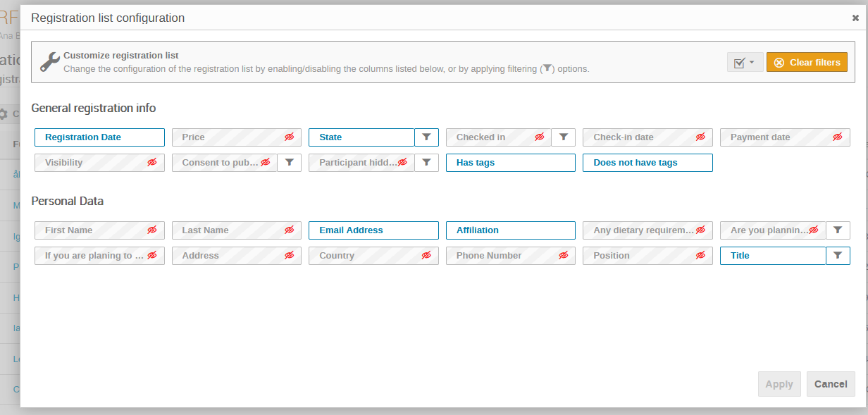This screenshot has width=868, height=415.
Task: Enable the First Name column
Action: pyautogui.click(x=99, y=230)
